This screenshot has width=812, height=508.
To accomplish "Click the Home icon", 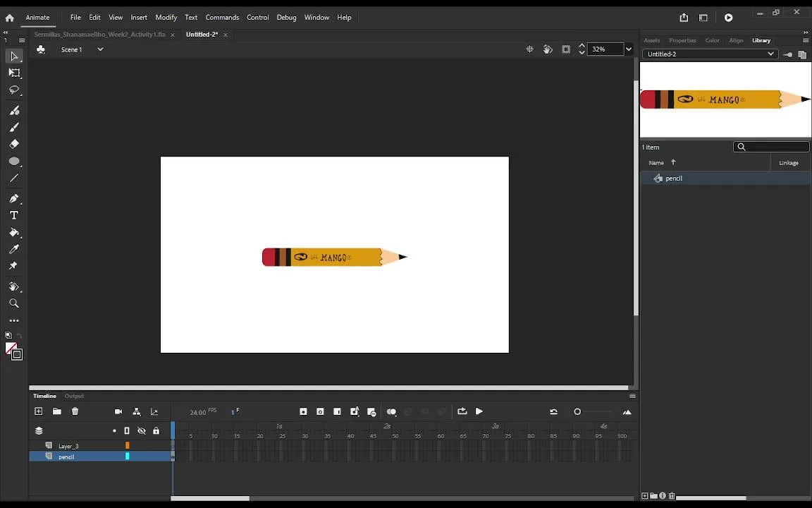I will pyautogui.click(x=9, y=18).
